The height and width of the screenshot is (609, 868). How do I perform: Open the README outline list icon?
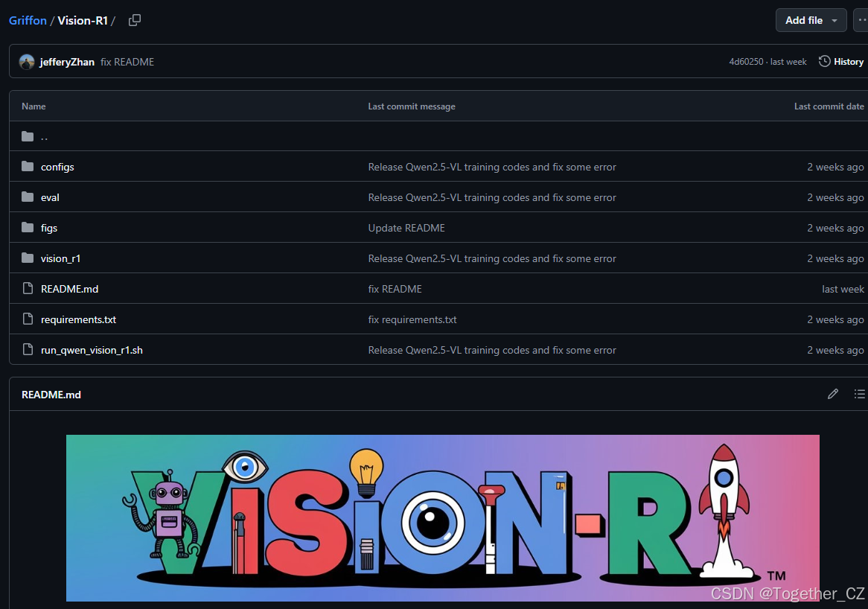click(860, 394)
